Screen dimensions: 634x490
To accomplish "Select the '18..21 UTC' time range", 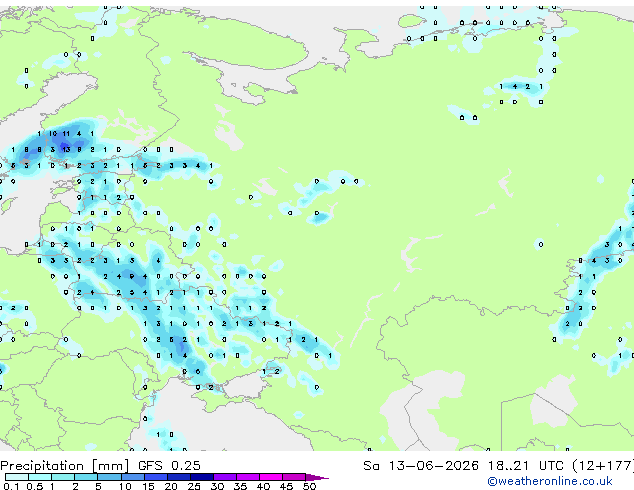I will tap(526, 466).
